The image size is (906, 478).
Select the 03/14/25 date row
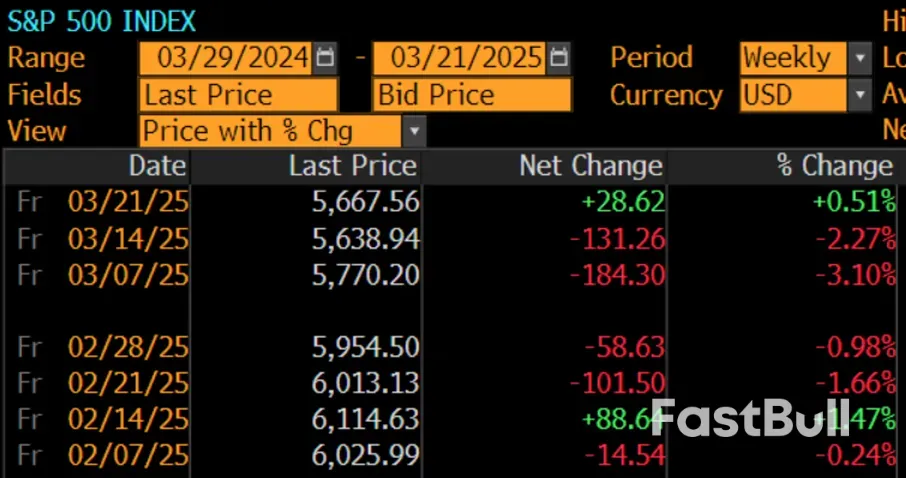127,239
